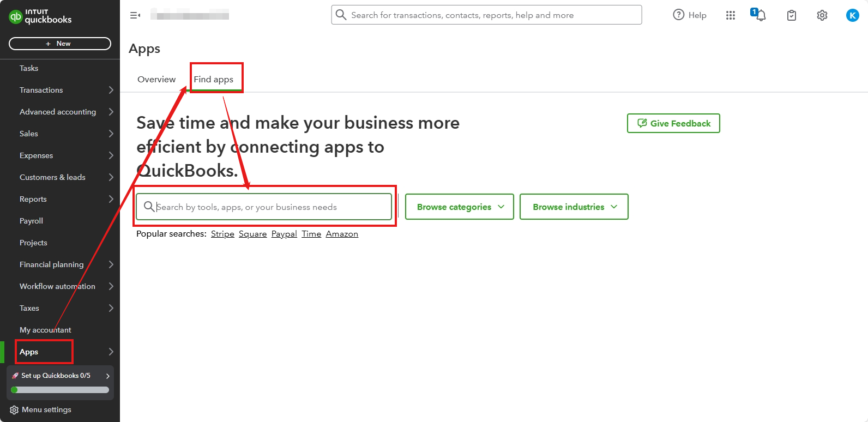
Task: Search for Stripe popular search
Action: pos(222,234)
